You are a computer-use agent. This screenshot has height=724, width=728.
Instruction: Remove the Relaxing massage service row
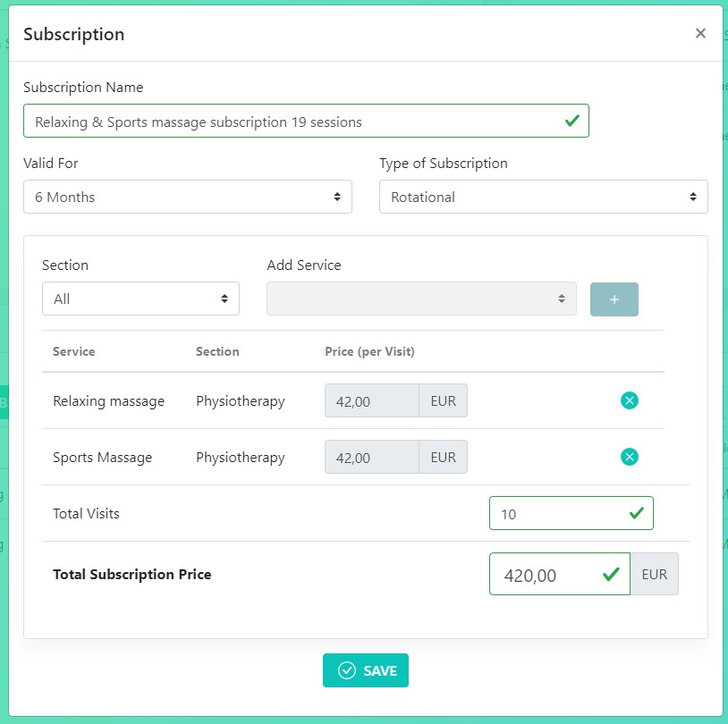(x=629, y=400)
